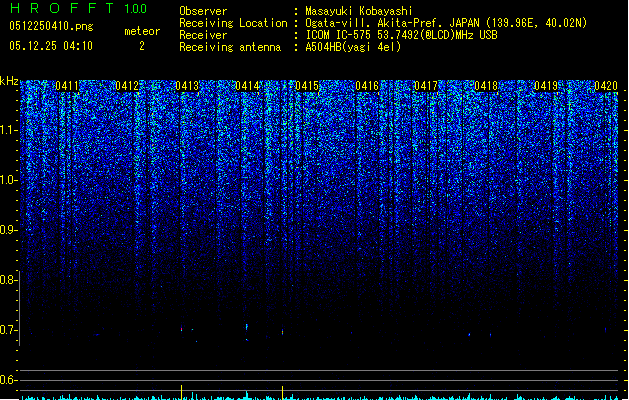The width and height of the screenshot is (629, 400).
Task: Click the 0.7 kHz axis label
Action: (x=8, y=330)
